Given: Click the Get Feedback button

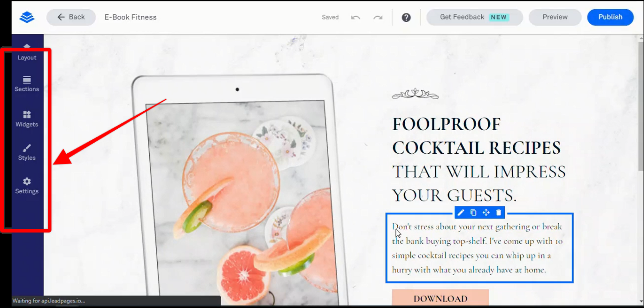Looking at the screenshot, I should pos(474,17).
